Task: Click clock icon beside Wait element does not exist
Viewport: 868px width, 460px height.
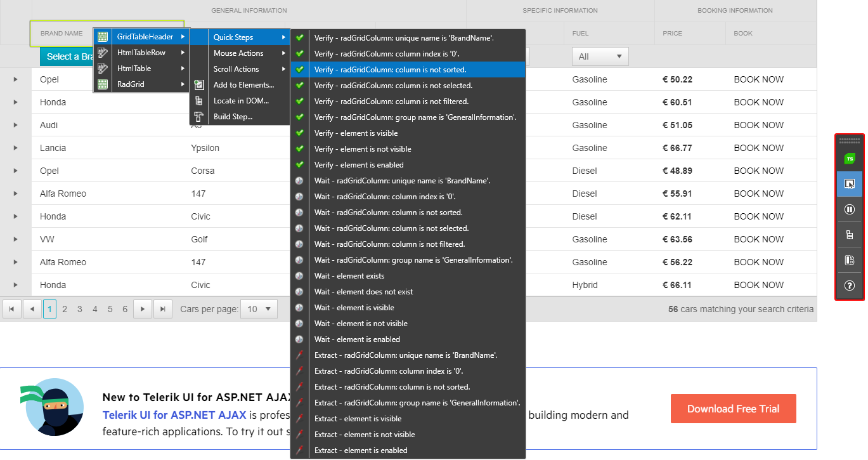Action: [300, 292]
